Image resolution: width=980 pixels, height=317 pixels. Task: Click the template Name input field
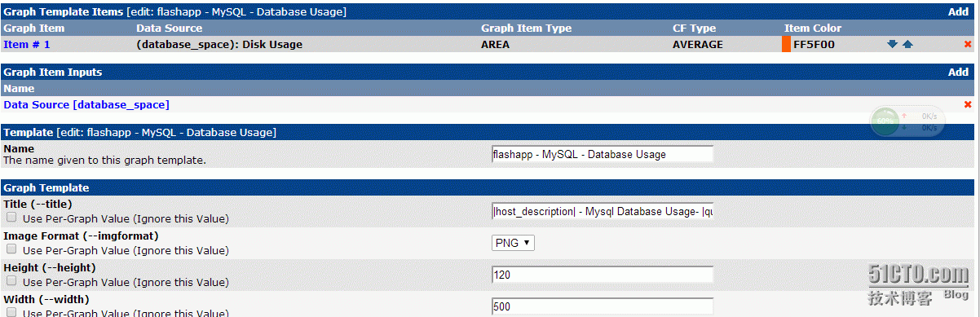pyautogui.click(x=603, y=154)
